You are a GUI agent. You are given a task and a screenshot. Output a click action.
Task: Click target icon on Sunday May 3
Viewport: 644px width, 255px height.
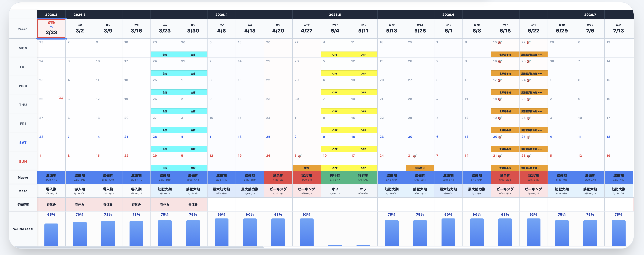pyautogui.click(x=299, y=156)
